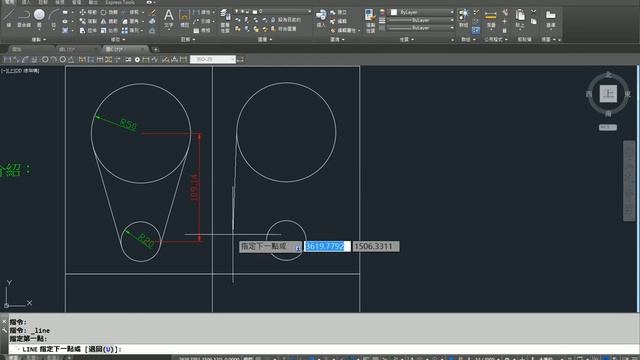Click the Rotate tool in Modify panel

[x=109, y=12]
